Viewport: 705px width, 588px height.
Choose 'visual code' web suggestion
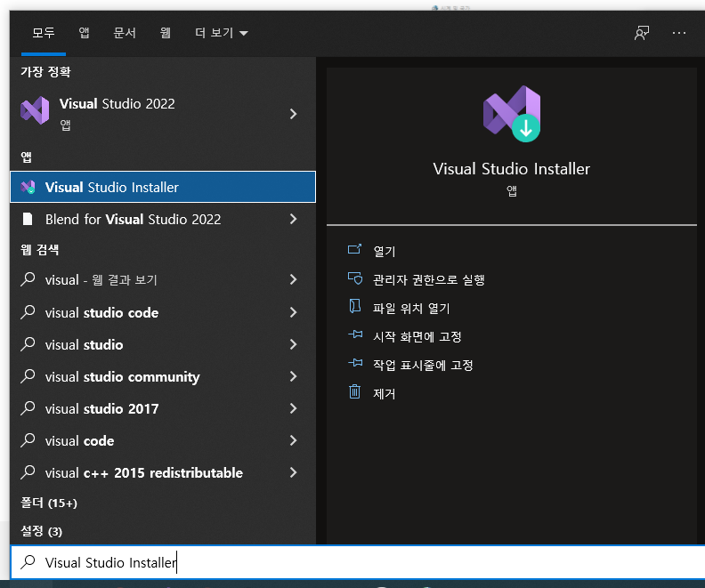tap(163, 440)
